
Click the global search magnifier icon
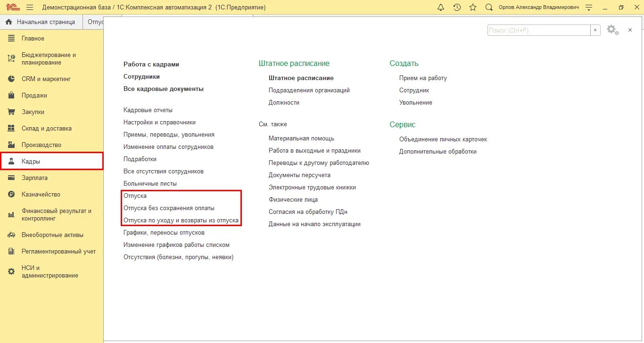[x=489, y=8]
